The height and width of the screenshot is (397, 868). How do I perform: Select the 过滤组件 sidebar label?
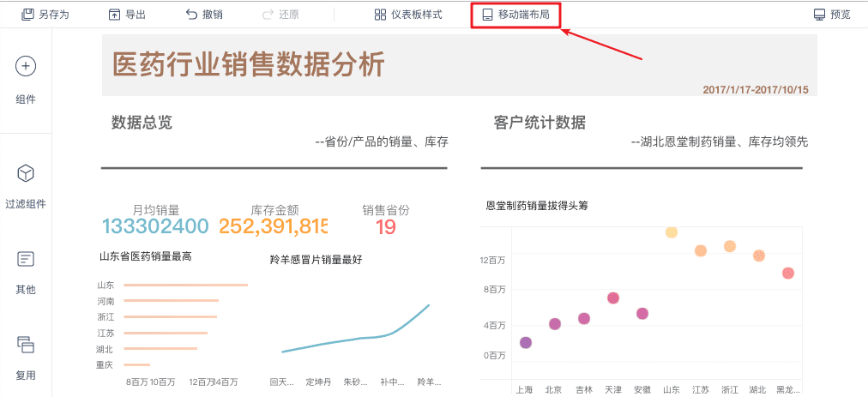(x=26, y=204)
